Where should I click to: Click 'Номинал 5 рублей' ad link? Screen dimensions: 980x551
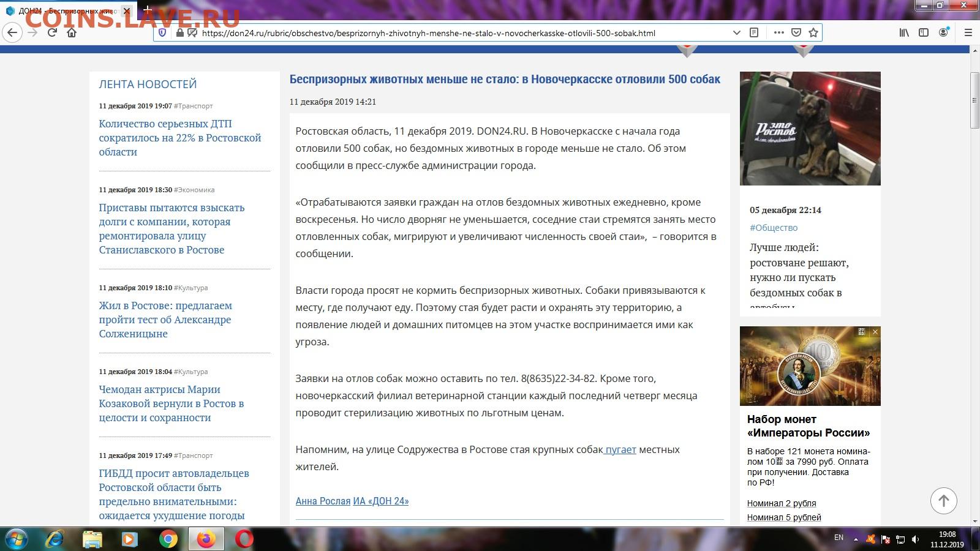pos(784,517)
